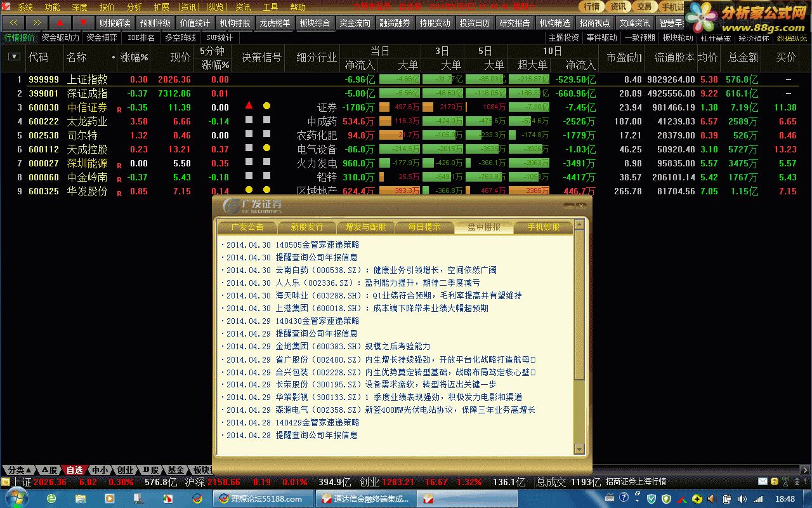Open 投资日历 from the toolbar
812x508 pixels.
(x=475, y=23)
